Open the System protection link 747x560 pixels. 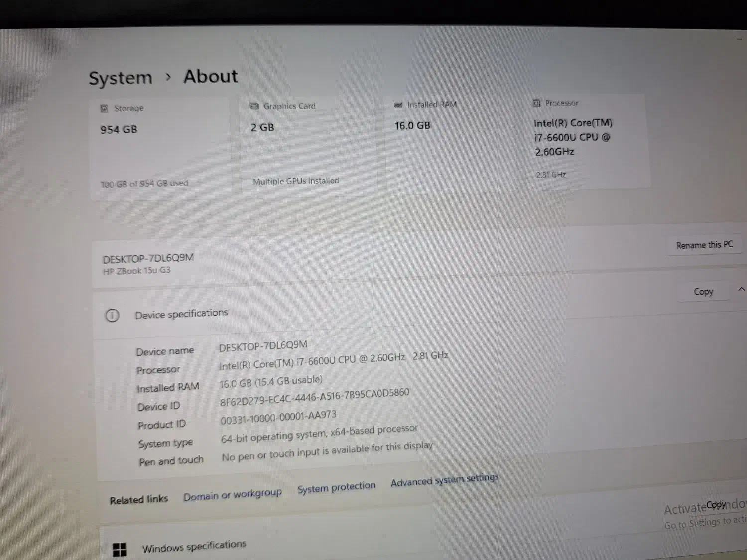[336, 487]
